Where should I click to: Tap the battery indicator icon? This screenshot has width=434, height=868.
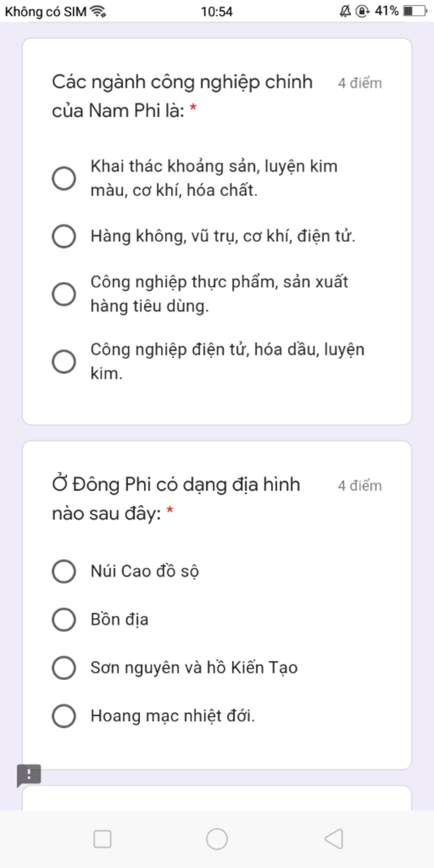(x=415, y=11)
